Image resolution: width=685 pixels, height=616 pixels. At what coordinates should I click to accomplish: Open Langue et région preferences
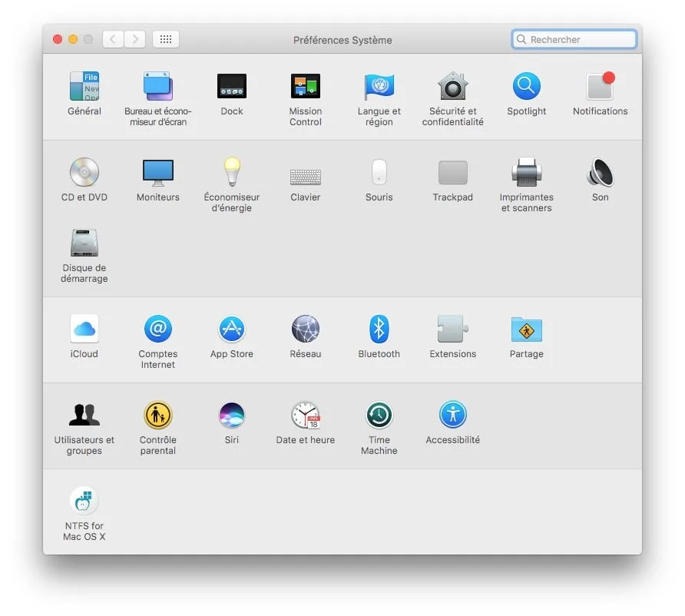(379, 86)
